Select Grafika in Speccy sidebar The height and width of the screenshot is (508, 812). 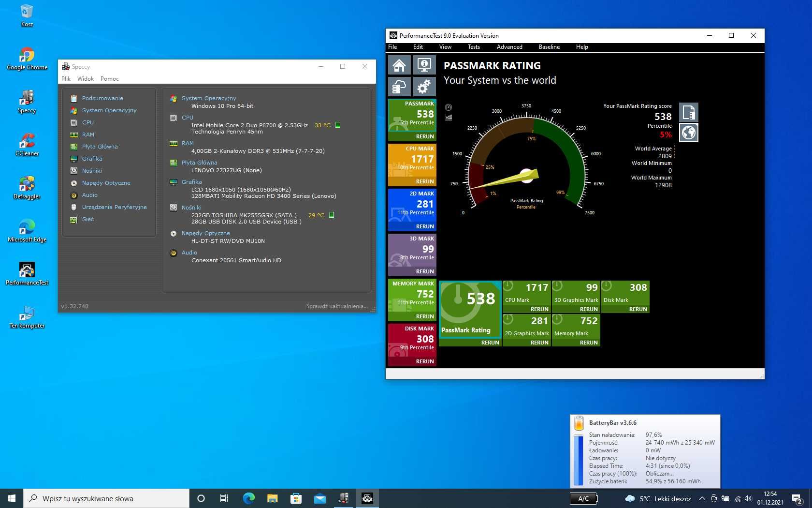click(92, 159)
